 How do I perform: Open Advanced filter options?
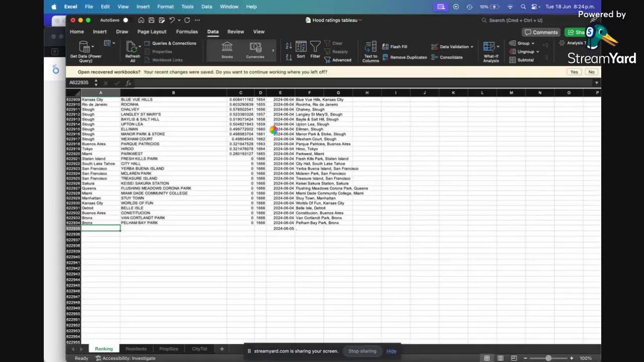click(338, 60)
